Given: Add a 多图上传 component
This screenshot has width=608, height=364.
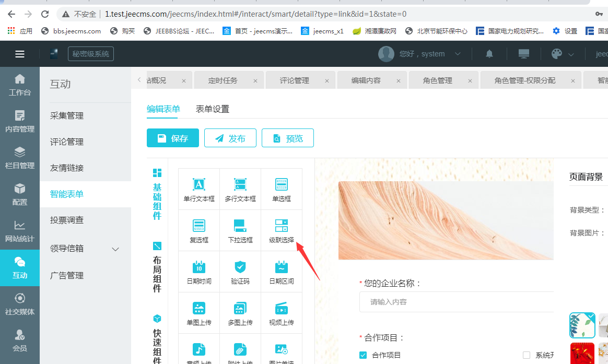Looking at the screenshot, I should click(240, 313).
